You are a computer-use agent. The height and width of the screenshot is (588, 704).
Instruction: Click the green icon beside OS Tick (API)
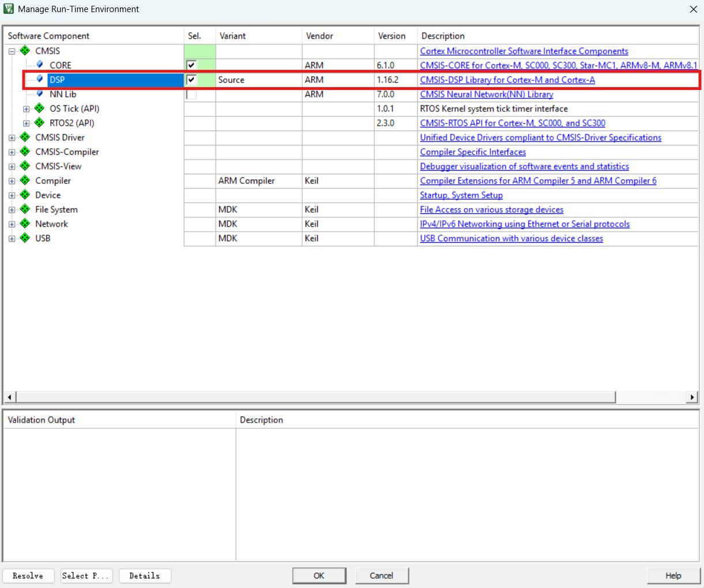(x=39, y=108)
